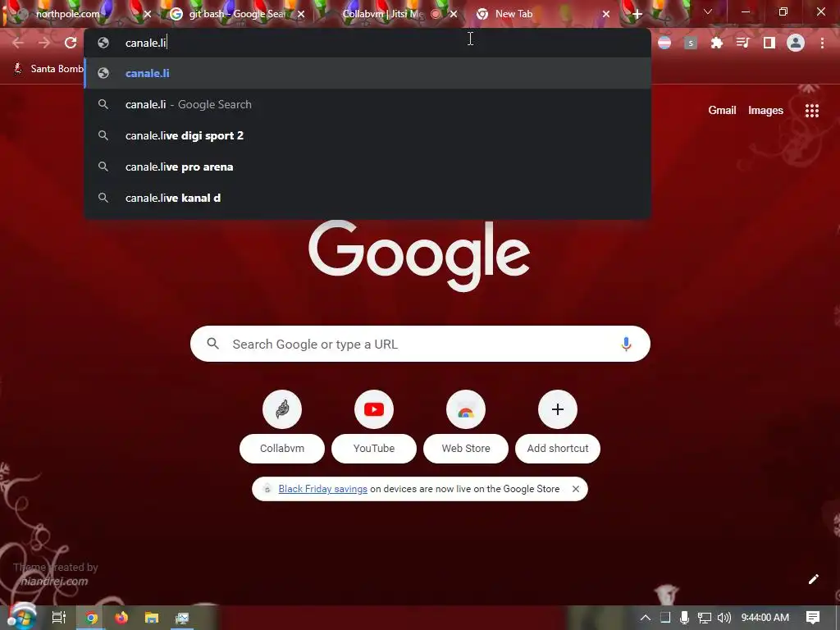Image resolution: width=840 pixels, height=630 pixels.
Task: Choose canale.live pro arena suggestion
Action: [x=367, y=167]
